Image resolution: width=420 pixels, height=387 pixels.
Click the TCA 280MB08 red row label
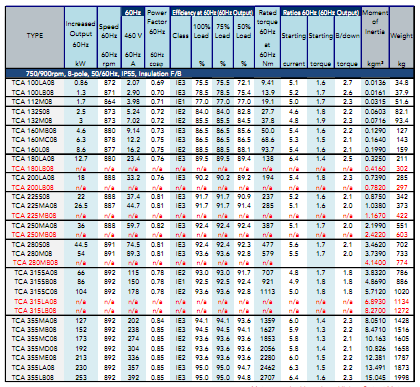(x=35, y=263)
